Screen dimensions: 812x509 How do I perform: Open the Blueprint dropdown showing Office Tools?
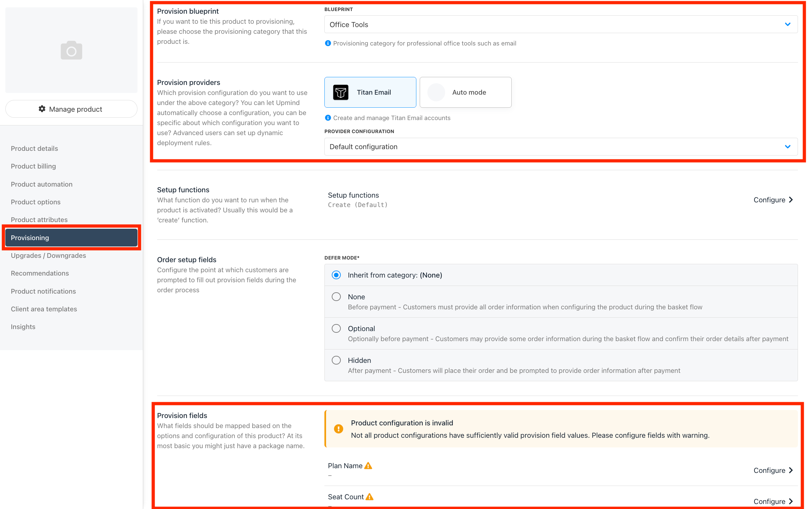click(561, 24)
